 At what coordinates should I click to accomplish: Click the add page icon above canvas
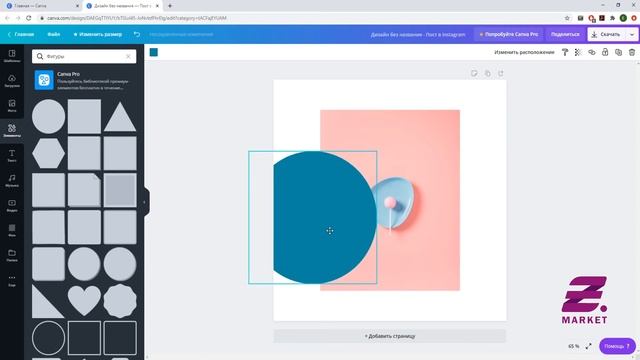tap(501, 73)
